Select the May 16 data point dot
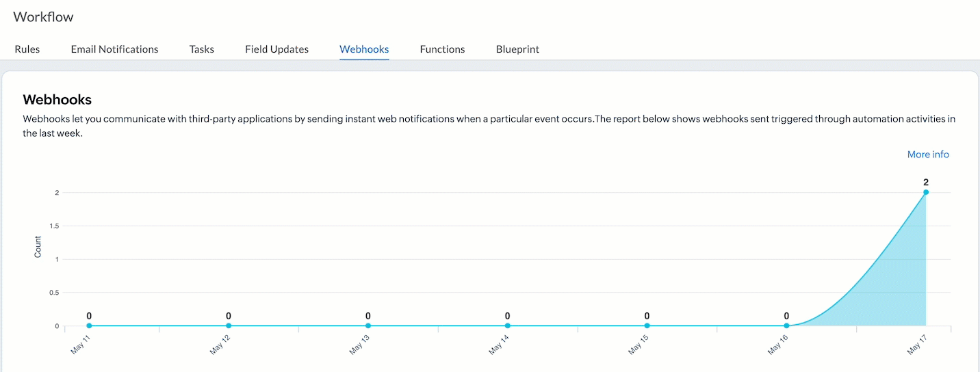The height and width of the screenshot is (372, 980). (786, 326)
